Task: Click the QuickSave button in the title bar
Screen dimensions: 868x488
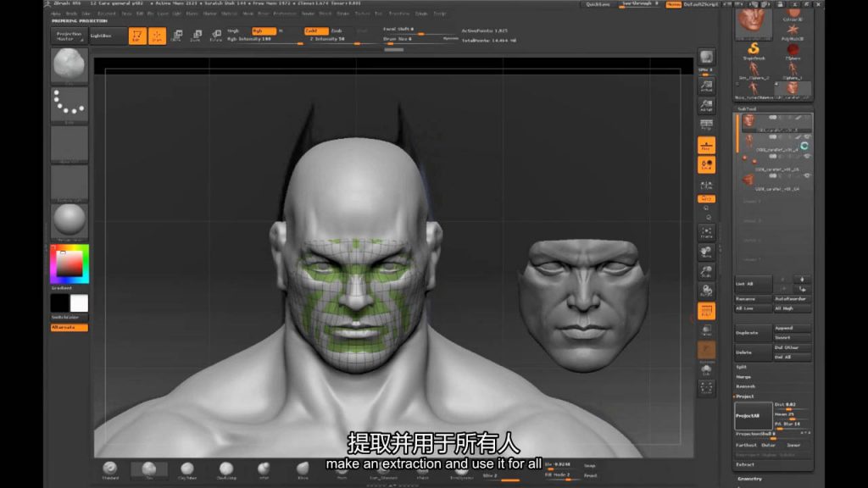Action: (598, 4)
